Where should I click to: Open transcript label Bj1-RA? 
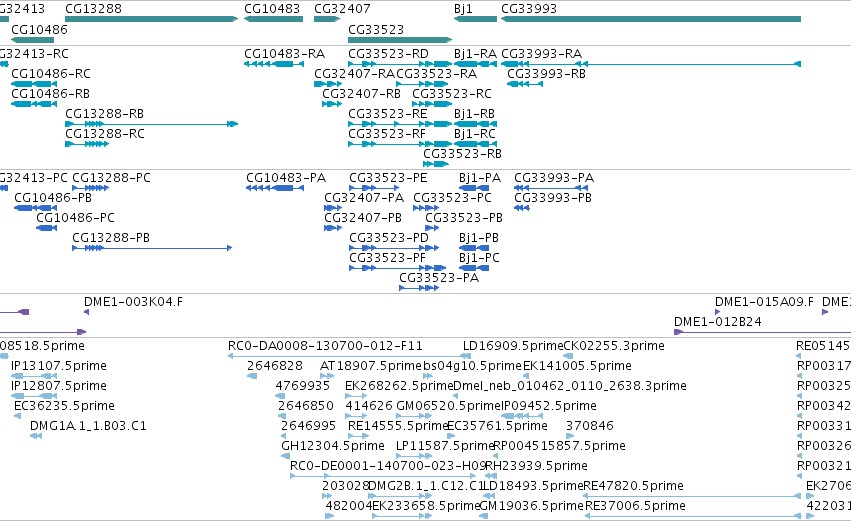[x=475, y=54]
